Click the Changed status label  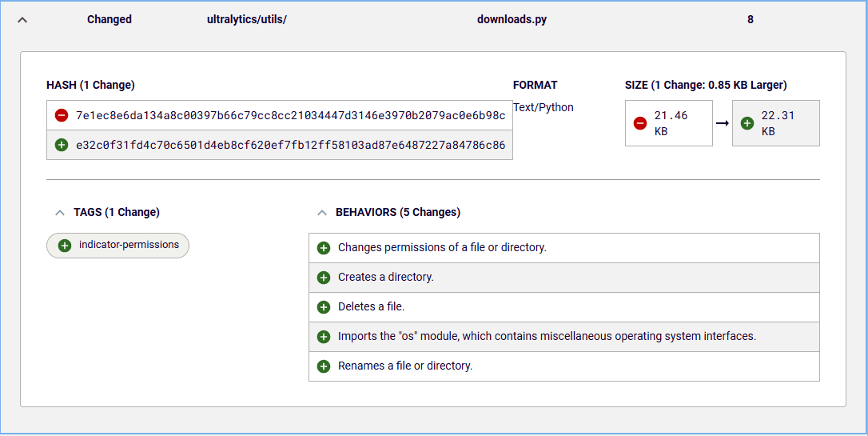click(109, 20)
